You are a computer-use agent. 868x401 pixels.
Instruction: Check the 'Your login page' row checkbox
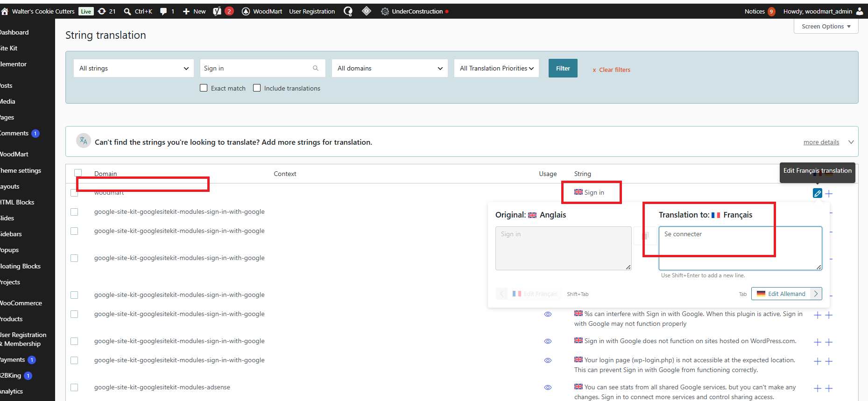[x=74, y=360]
